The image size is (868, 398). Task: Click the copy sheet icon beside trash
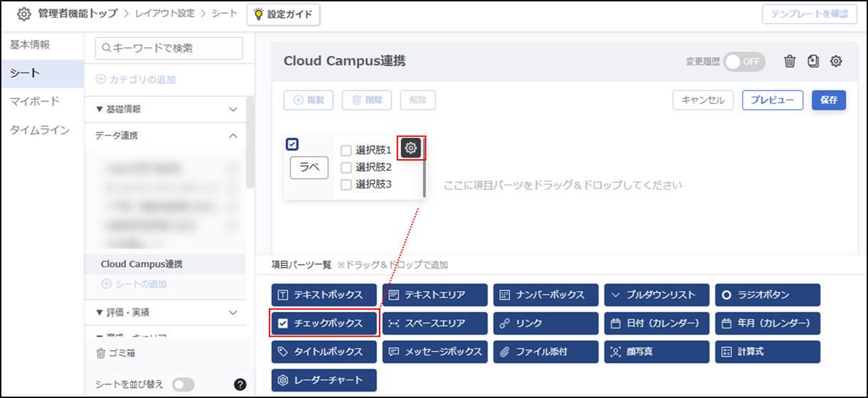point(813,61)
